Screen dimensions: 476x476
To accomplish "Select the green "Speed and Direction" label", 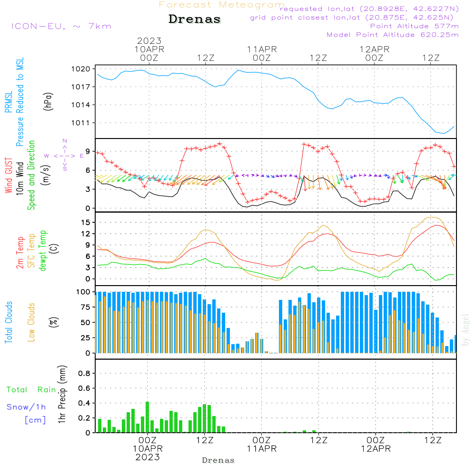I will pyautogui.click(x=31, y=175).
